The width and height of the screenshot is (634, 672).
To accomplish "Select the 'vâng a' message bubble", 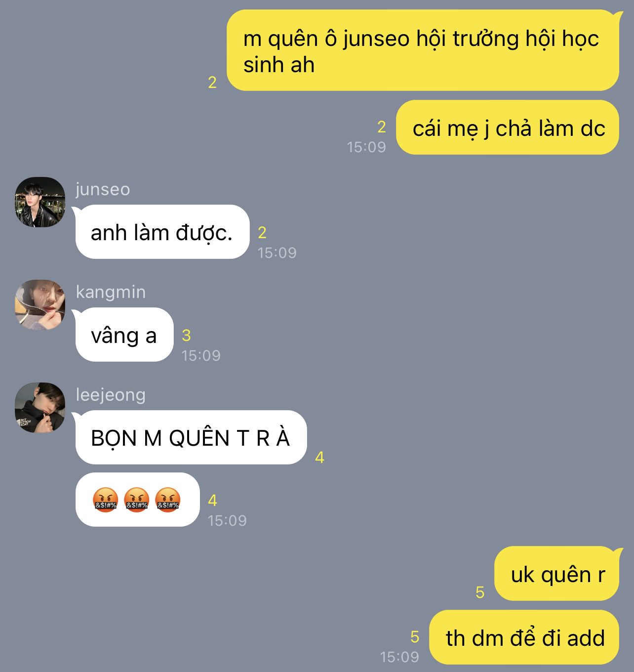I will pos(124,335).
